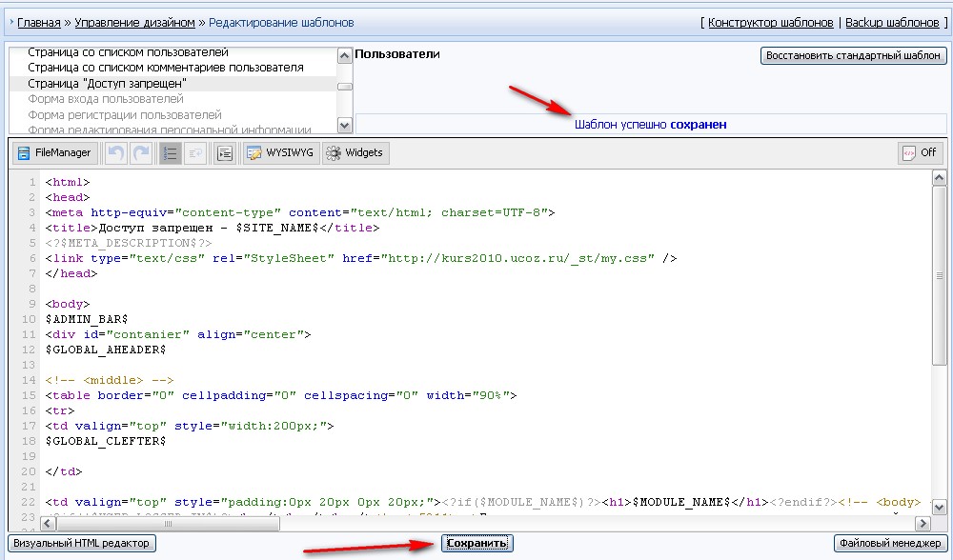Viewport: 953px width, 560px height.
Task: Select Страница со списком комментариев пользователя
Action: pyautogui.click(x=165, y=68)
